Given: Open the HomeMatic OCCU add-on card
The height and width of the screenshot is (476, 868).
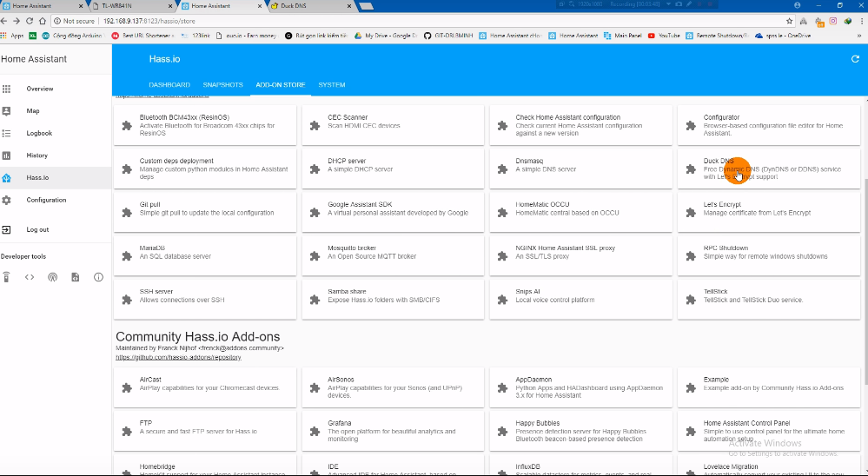Looking at the screenshot, I should (580, 212).
